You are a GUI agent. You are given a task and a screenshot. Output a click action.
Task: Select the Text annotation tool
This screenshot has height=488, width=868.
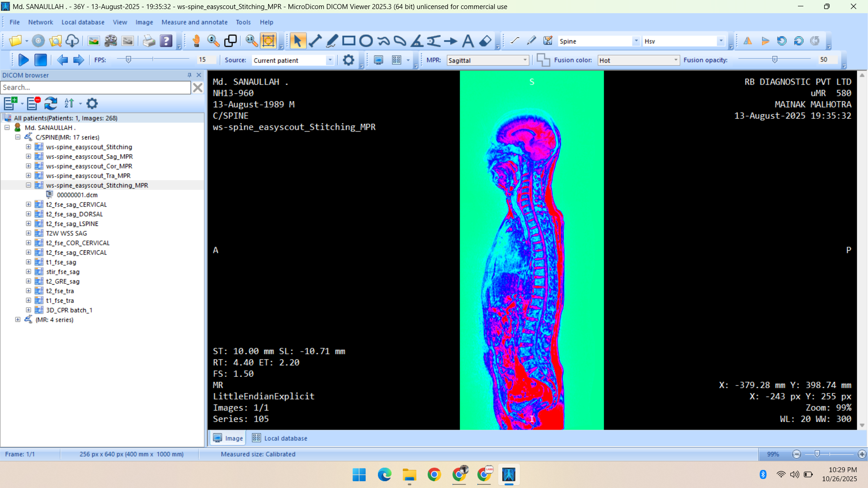point(468,41)
